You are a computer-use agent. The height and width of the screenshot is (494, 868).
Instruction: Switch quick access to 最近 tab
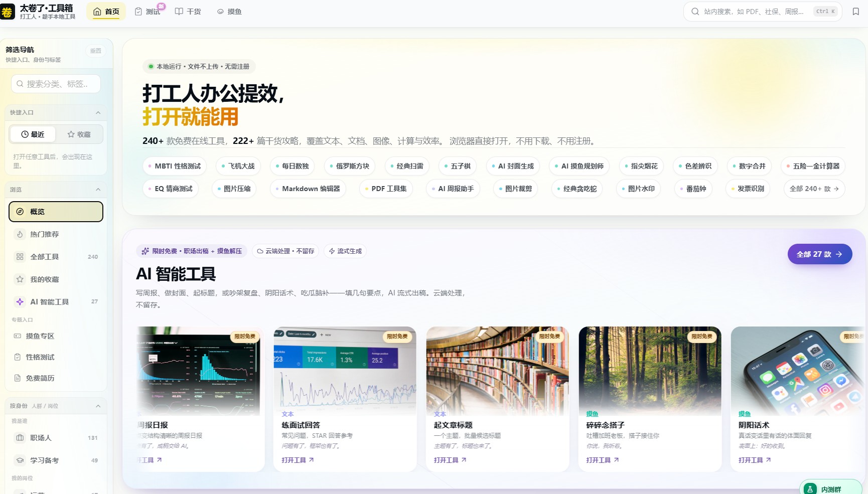point(33,134)
